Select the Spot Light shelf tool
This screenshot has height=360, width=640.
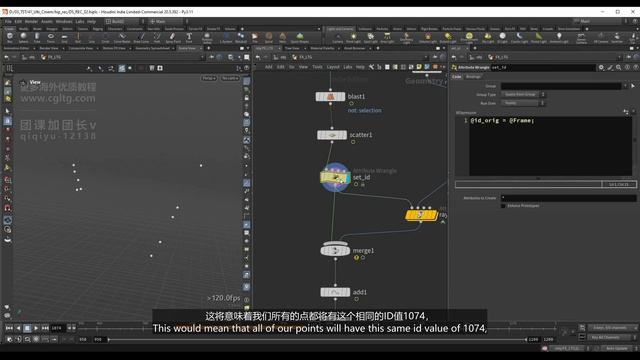click(x=370, y=38)
